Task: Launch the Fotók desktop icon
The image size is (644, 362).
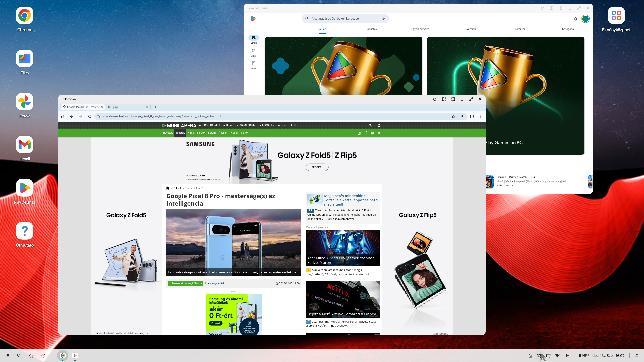Action: tap(25, 102)
